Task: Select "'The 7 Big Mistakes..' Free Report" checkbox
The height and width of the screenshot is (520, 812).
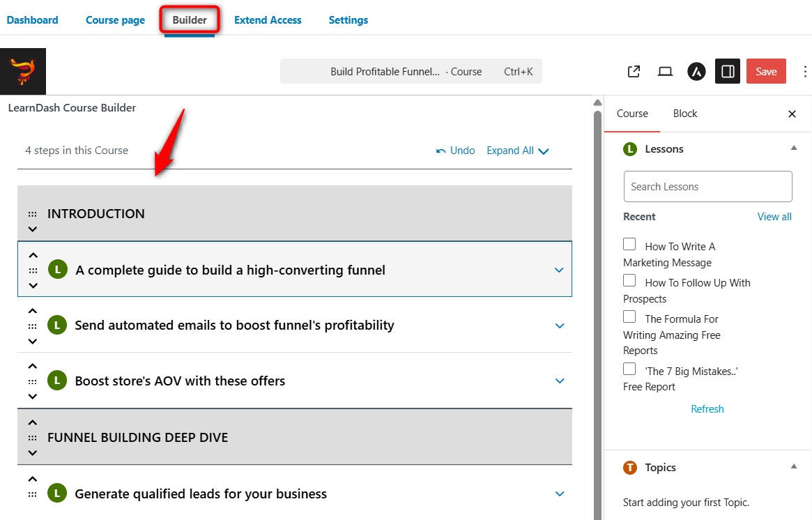Action: coord(629,369)
